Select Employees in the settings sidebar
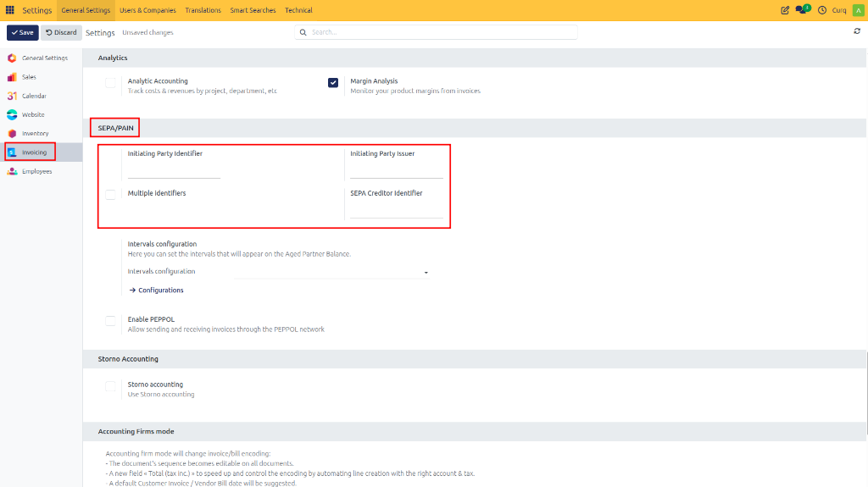Viewport: 868px width, 487px height. (37, 171)
